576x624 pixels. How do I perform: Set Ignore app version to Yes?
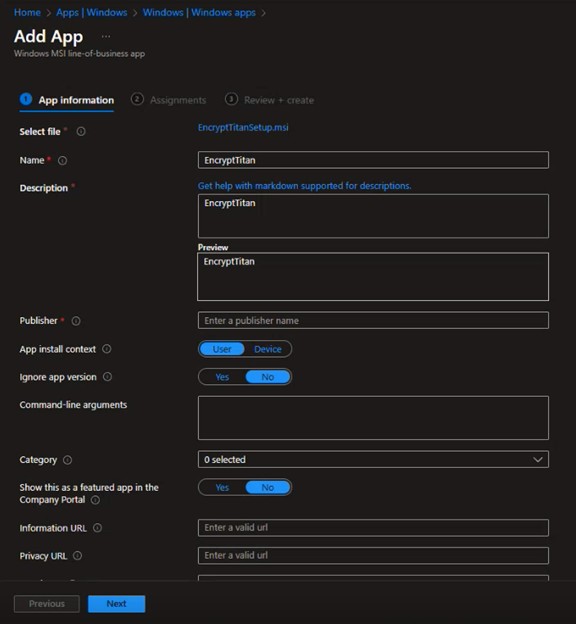tap(222, 377)
